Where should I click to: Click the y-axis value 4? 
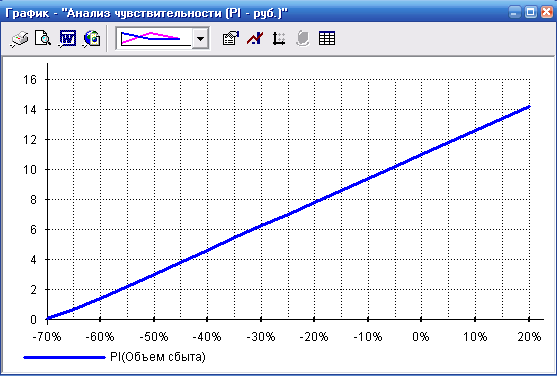pos(33,260)
